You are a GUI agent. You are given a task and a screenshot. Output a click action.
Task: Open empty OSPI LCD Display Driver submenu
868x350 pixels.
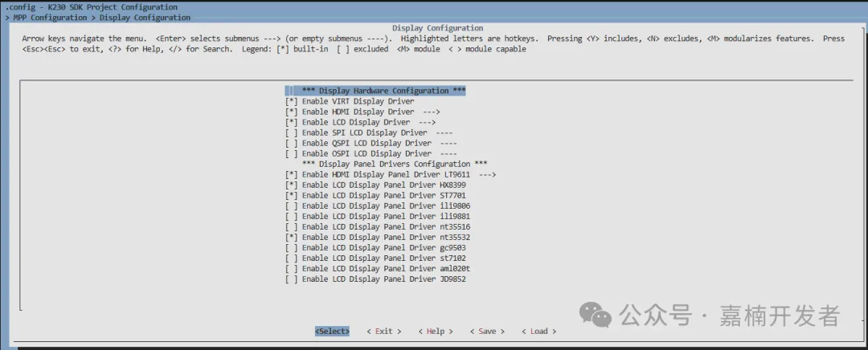[451, 154]
